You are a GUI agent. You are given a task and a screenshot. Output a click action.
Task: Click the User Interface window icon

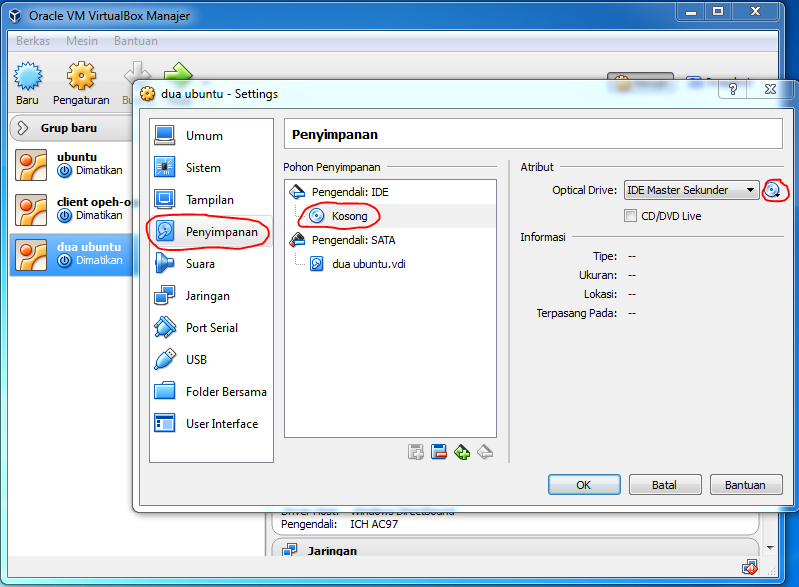pyautogui.click(x=165, y=423)
